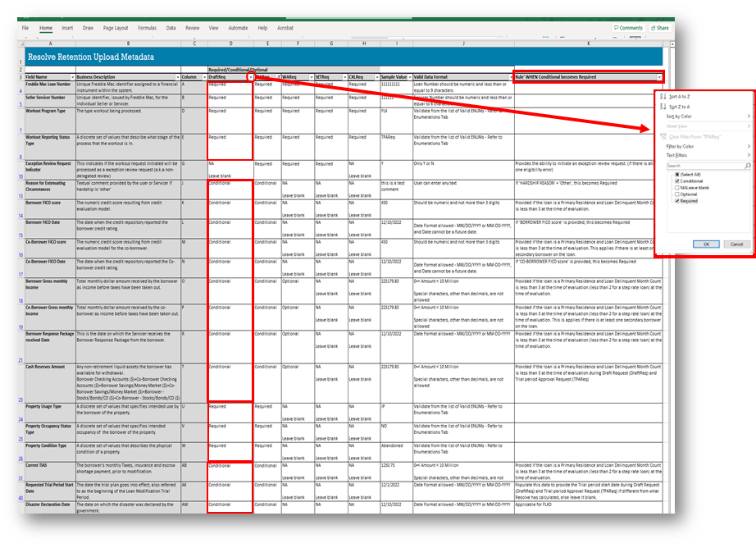
Task: Click the 'Abandoned' sample value cell
Action: click(x=396, y=452)
